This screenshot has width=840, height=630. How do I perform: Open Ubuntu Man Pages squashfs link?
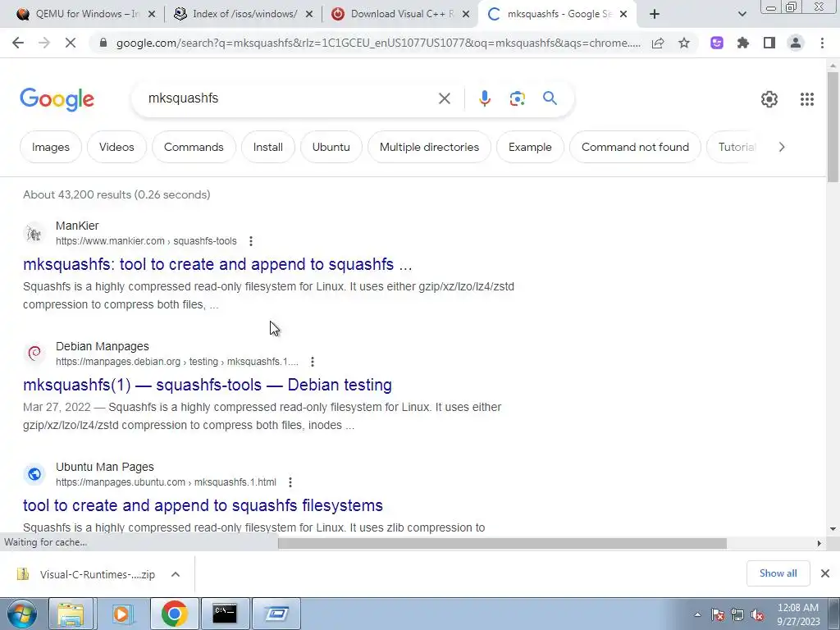(x=203, y=505)
